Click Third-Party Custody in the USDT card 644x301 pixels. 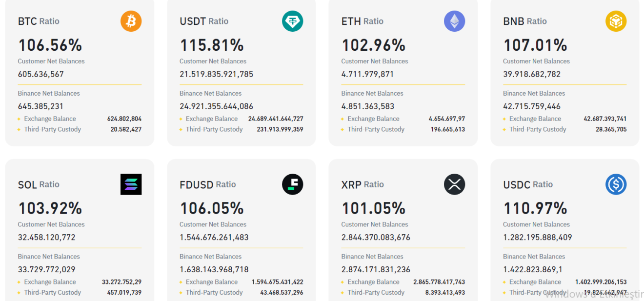click(214, 129)
